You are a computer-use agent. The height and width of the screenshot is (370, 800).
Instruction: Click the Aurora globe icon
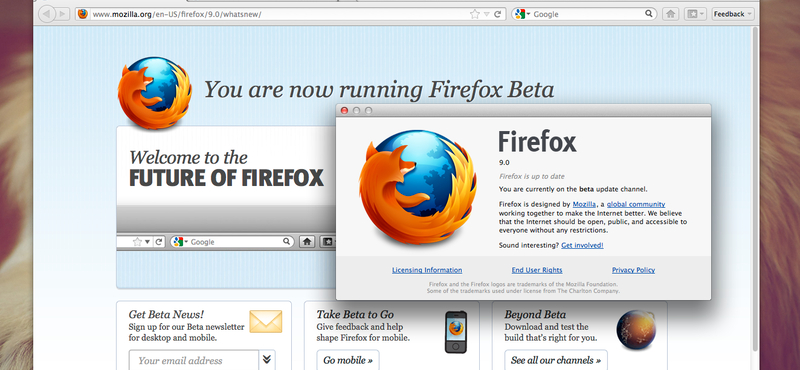click(x=636, y=330)
